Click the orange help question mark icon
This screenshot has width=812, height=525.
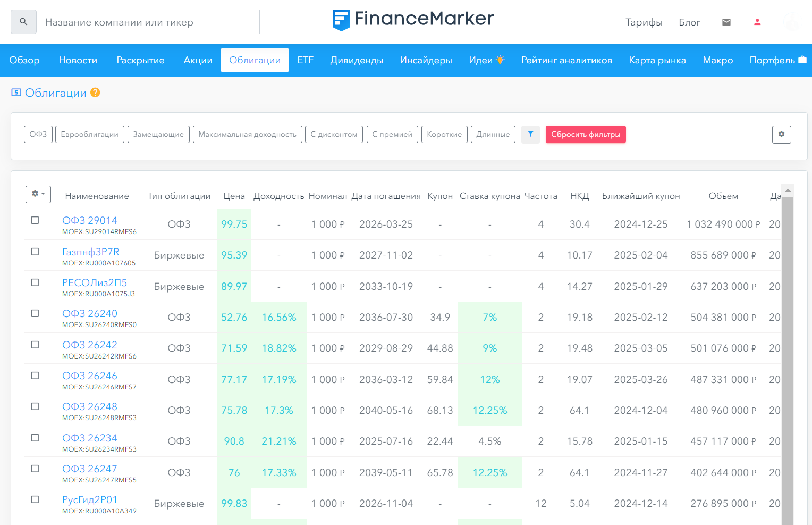coord(95,93)
